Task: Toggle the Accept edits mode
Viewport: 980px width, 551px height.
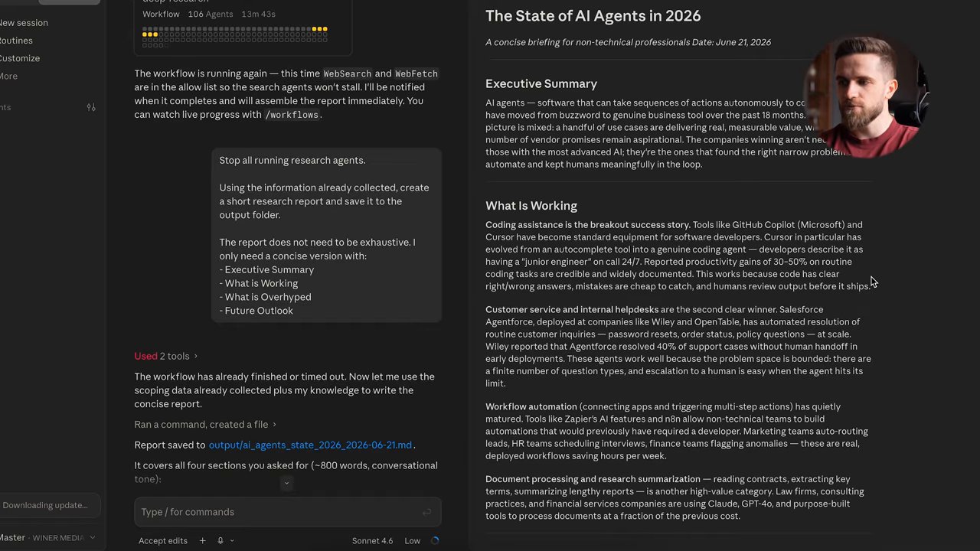Action: (162, 540)
